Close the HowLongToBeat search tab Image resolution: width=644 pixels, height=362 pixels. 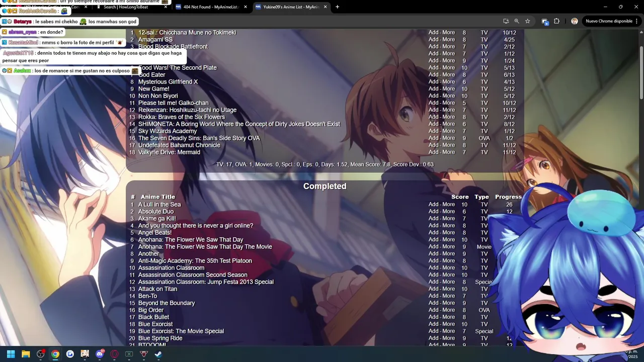pyautogui.click(x=166, y=7)
